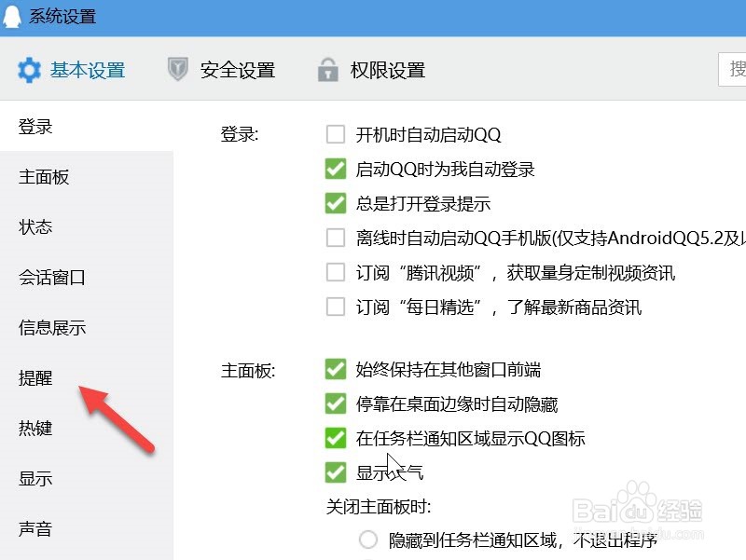Image resolution: width=746 pixels, height=560 pixels.
Task: Uncheck 启动QQ时为我自动登录
Action: 336,169
